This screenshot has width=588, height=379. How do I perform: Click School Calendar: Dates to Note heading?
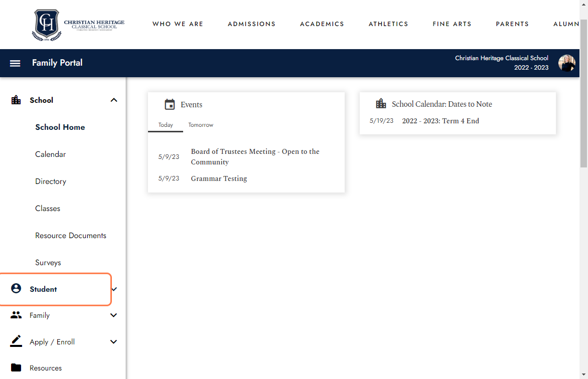(442, 104)
